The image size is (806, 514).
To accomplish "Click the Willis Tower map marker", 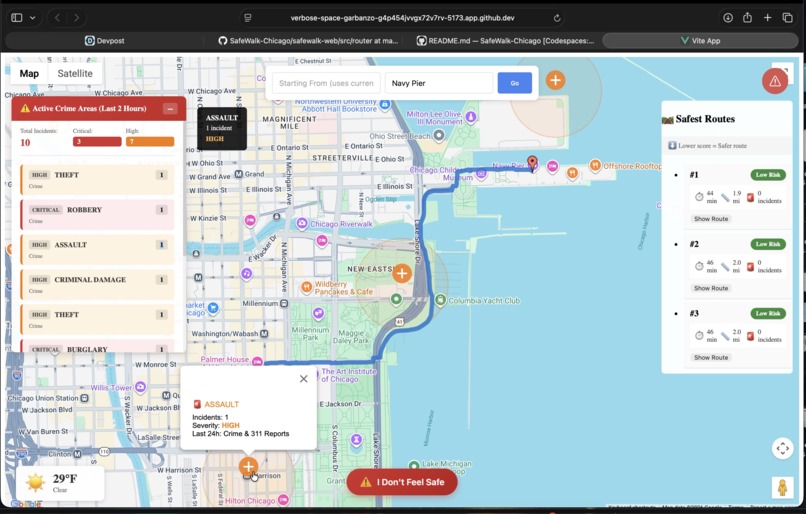I will pyautogui.click(x=140, y=387).
